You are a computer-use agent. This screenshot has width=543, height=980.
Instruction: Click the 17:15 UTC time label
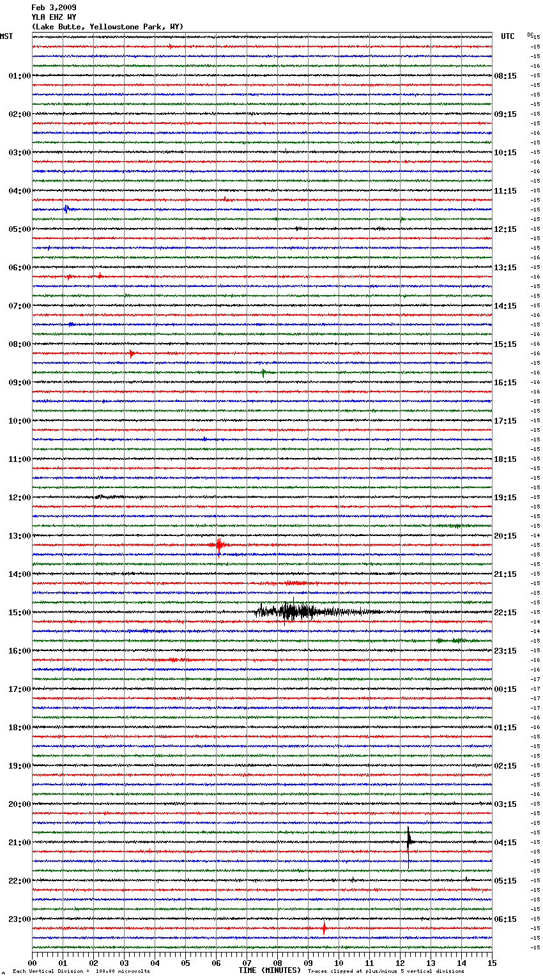coord(505,421)
